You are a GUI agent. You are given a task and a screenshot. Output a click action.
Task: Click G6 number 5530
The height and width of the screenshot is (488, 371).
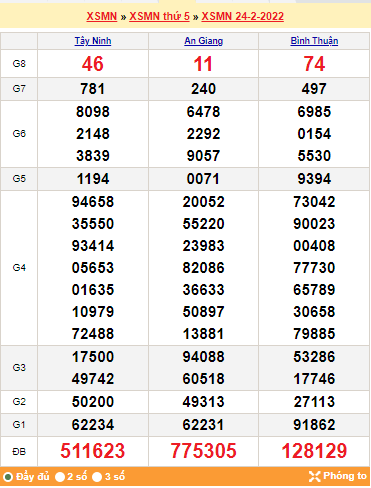tap(314, 156)
